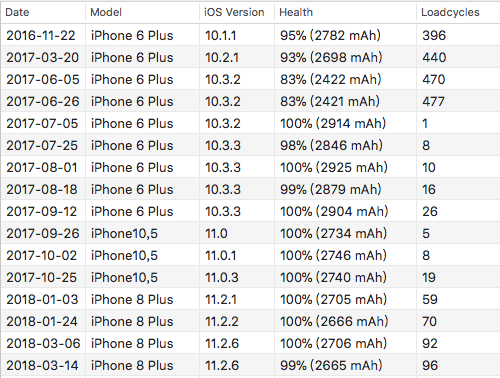Click the 2017-08-18 date cell
Viewport: 500px width, 378px height.
point(42,189)
